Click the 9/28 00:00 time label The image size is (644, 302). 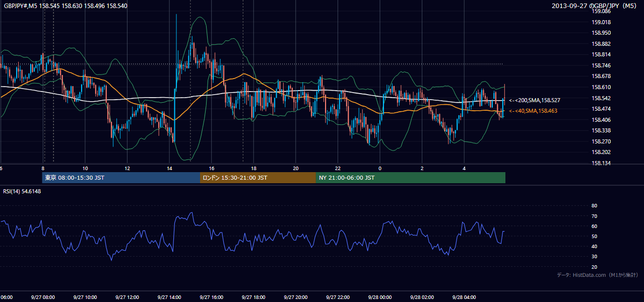pos(380,297)
